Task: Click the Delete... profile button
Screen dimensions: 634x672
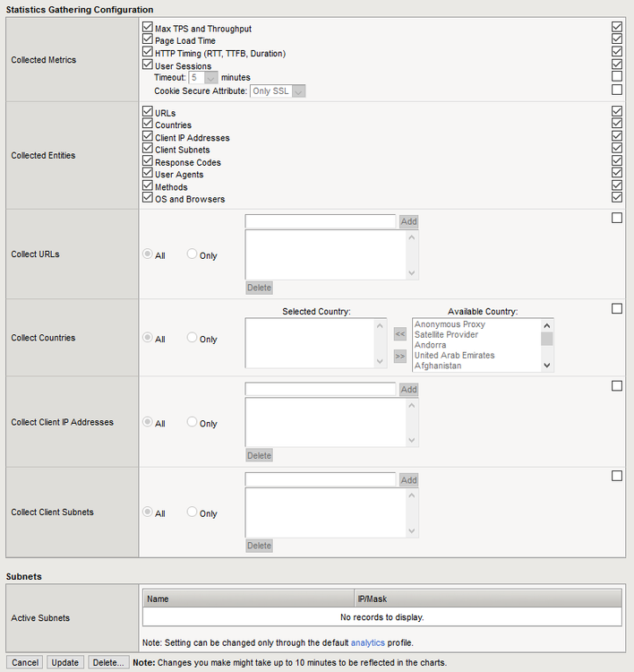Action: (x=107, y=663)
